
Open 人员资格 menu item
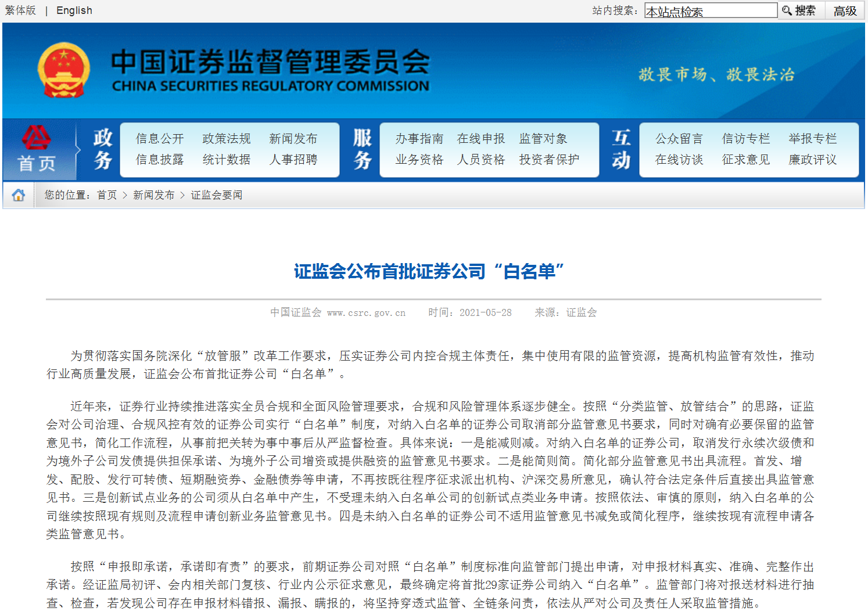(481, 160)
